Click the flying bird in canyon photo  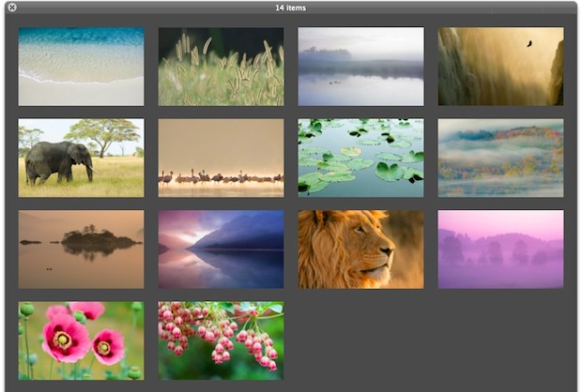click(x=528, y=43)
